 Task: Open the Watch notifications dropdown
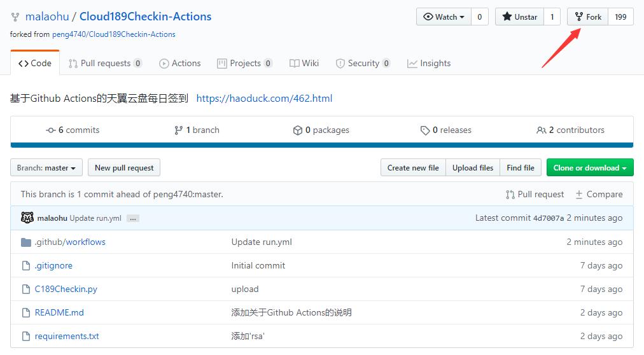(444, 17)
